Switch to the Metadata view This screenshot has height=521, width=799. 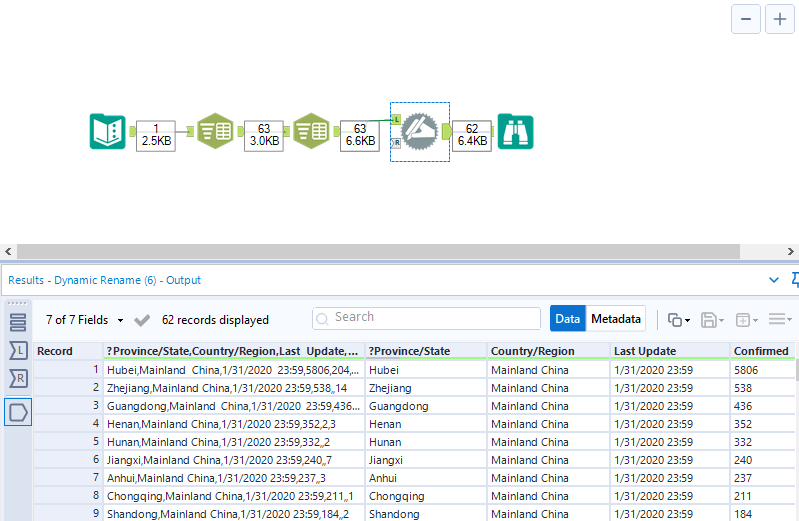click(x=615, y=319)
